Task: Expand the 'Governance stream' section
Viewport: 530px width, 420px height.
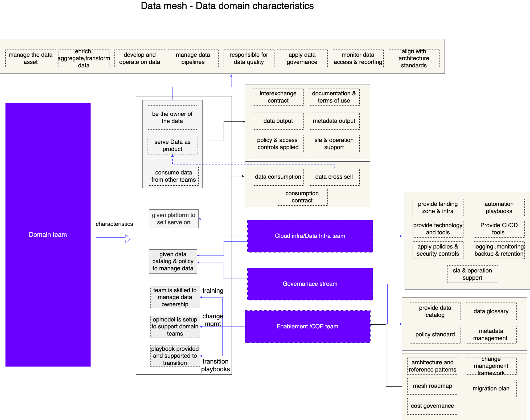Action: pyautogui.click(x=307, y=284)
